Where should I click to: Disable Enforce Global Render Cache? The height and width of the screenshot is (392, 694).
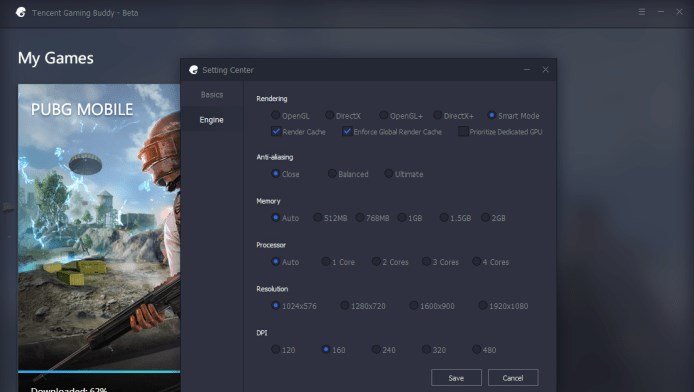[x=347, y=131]
